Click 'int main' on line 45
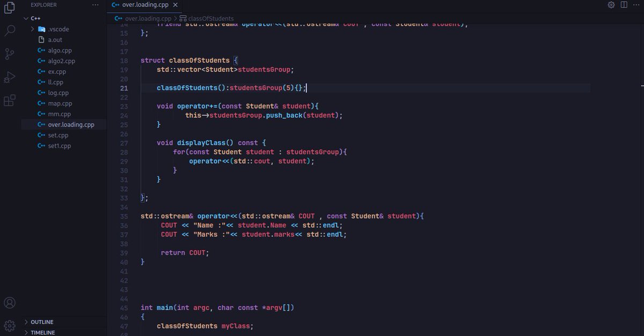644x336 pixels. point(157,308)
